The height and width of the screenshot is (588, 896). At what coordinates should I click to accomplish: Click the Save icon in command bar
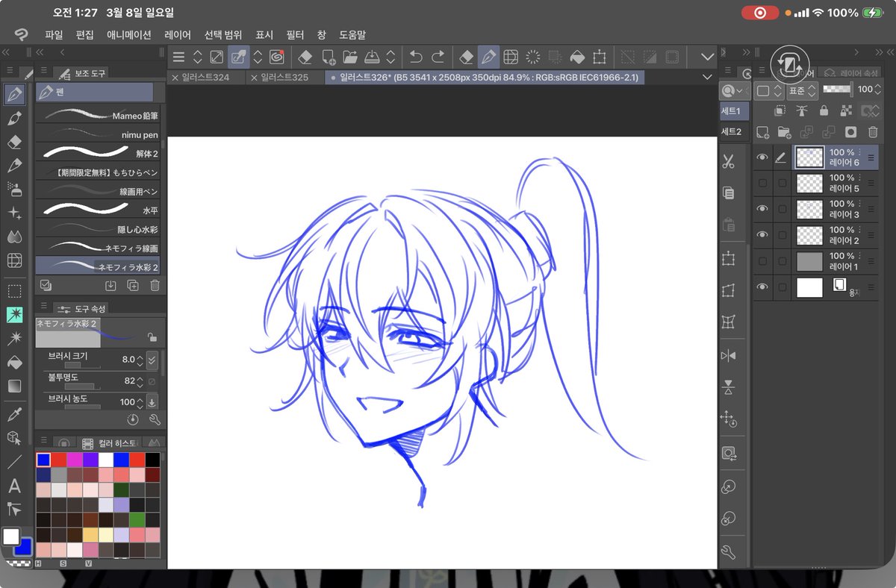(x=372, y=57)
